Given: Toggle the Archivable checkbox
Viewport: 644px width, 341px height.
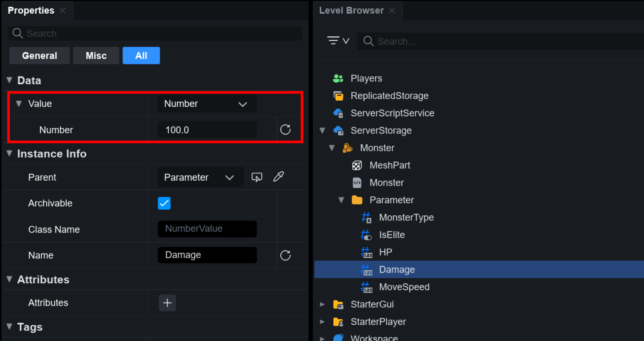Looking at the screenshot, I should pos(164,203).
